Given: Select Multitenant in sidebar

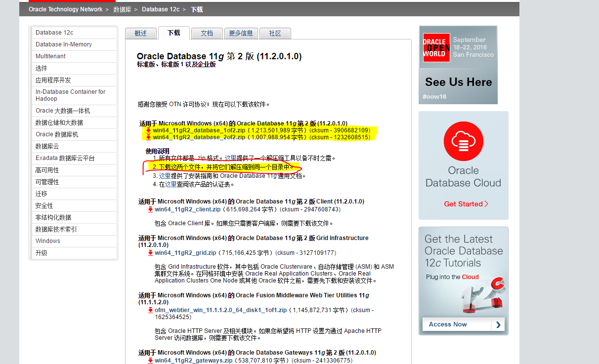Looking at the screenshot, I should click(74, 56).
